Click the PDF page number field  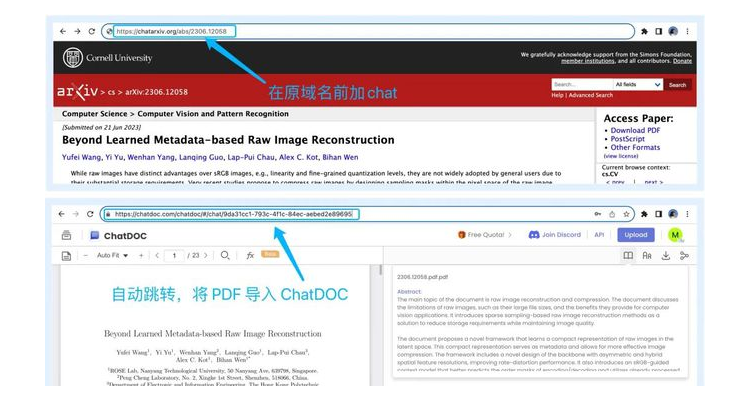pyautogui.click(x=174, y=256)
